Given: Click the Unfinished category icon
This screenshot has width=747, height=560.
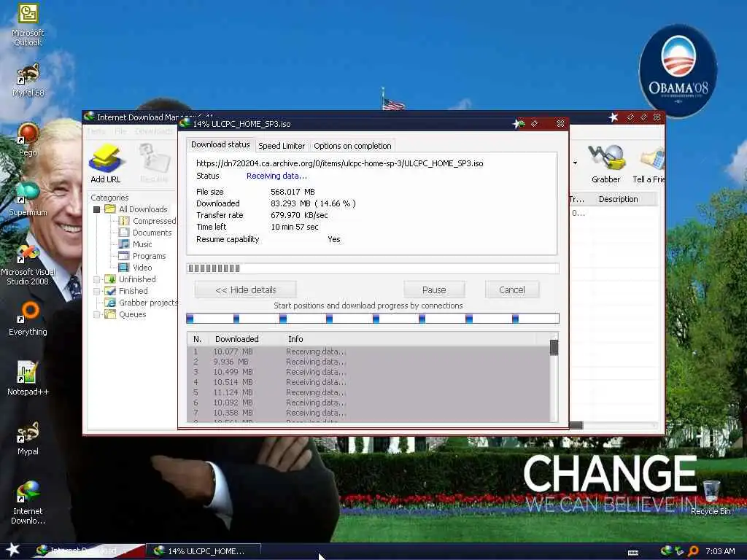Looking at the screenshot, I should tap(110, 279).
